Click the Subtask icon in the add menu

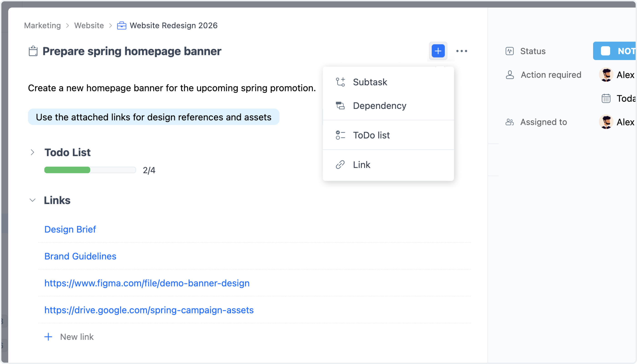(340, 82)
